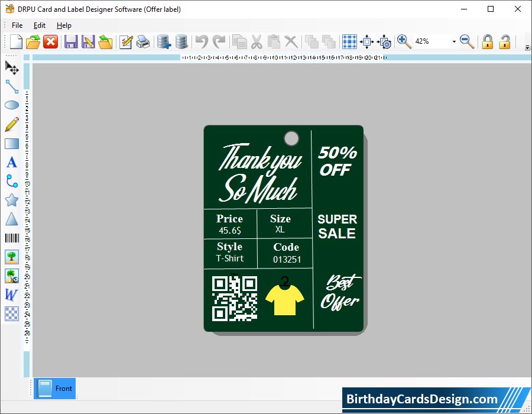Create a new blank label document
532x414 pixels.
pos(16,42)
